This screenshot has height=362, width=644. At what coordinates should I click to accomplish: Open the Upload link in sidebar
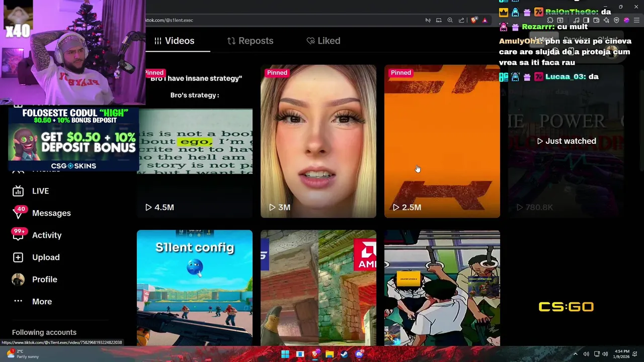point(46,257)
